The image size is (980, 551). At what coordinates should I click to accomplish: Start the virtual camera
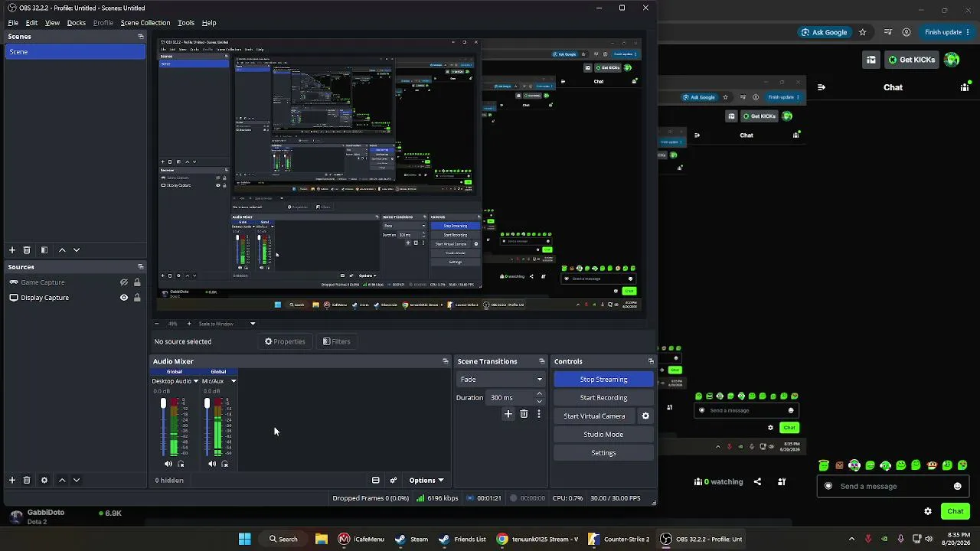point(594,416)
